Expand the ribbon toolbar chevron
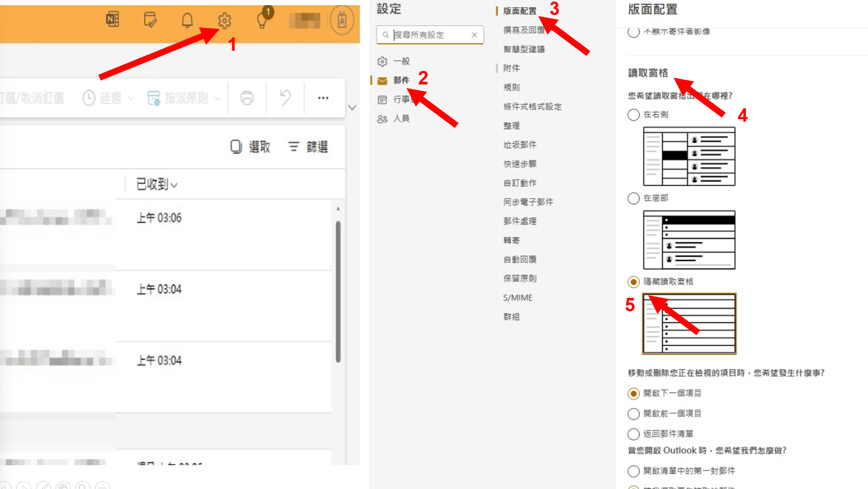The width and height of the screenshot is (868, 489). 352,108
